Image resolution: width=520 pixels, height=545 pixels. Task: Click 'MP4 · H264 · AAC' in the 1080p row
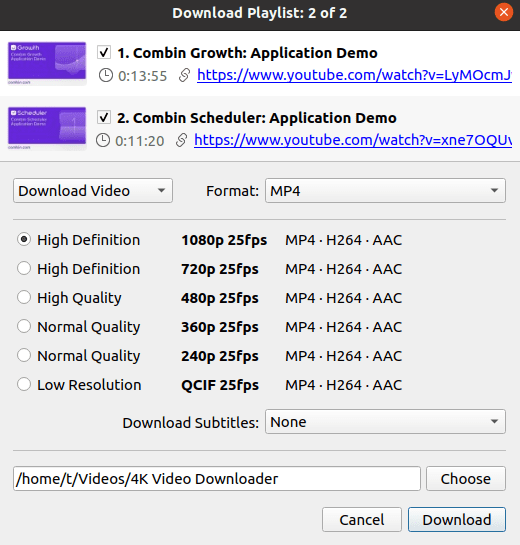(343, 240)
